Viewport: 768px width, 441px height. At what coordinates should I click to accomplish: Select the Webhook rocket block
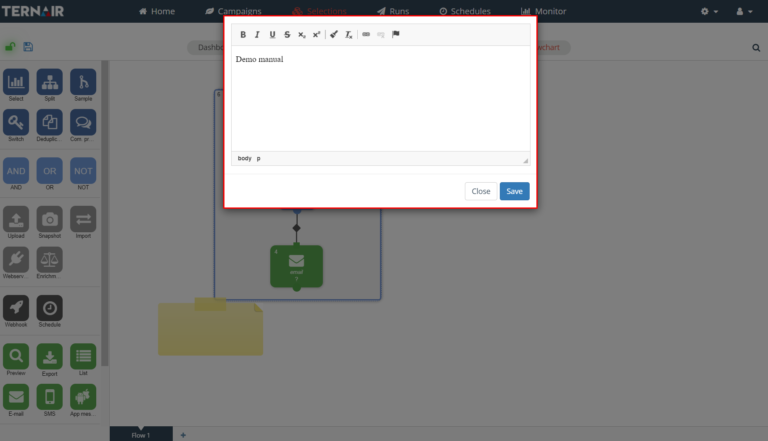pos(16,308)
